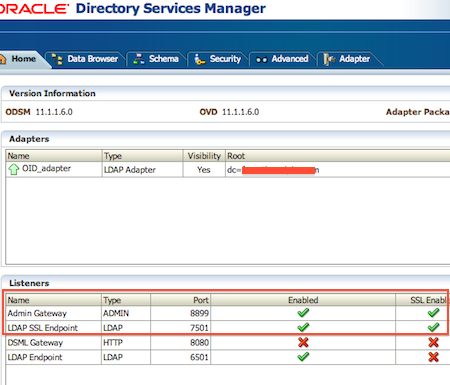The image size is (450, 385).
Task: Go to the Security tab
Action: pyautogui.click(x=218, y=59)
